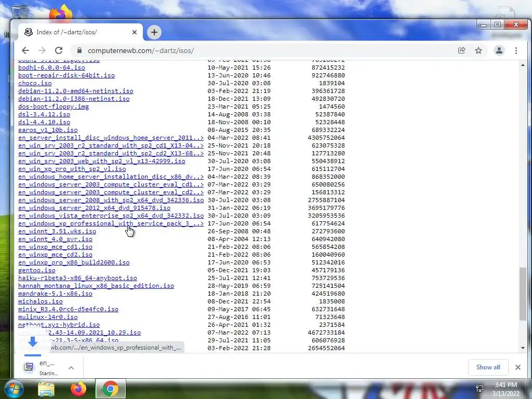Image resolution: width=532 pixels, height=399 pixels.
Task: Click the network tray icon
Action: click(480, 389)
